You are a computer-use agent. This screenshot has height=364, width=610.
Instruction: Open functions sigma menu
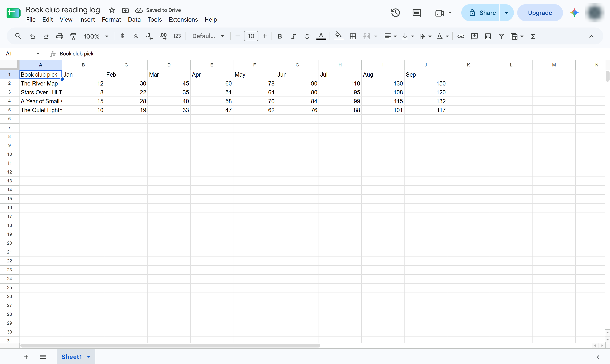pyautogui.click(x=533, y=36)
